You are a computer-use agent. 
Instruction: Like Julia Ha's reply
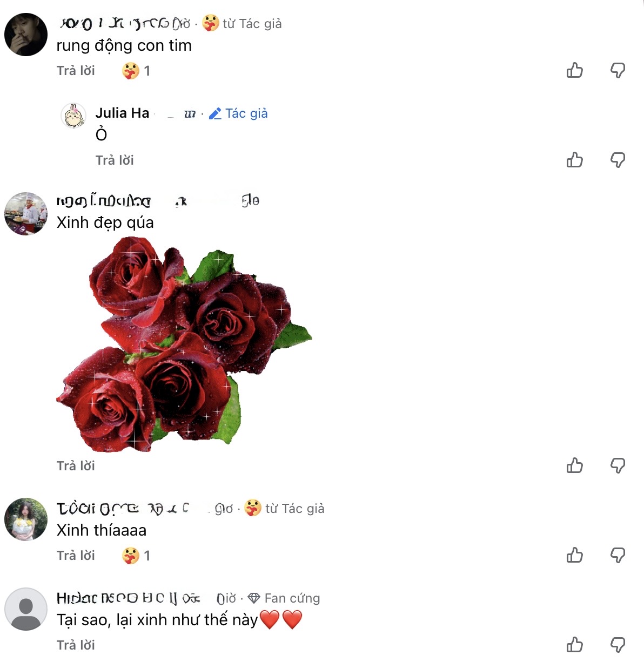point(575,160)
